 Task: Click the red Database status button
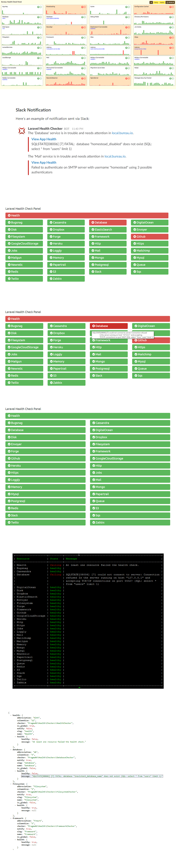(x=108, y=222)
